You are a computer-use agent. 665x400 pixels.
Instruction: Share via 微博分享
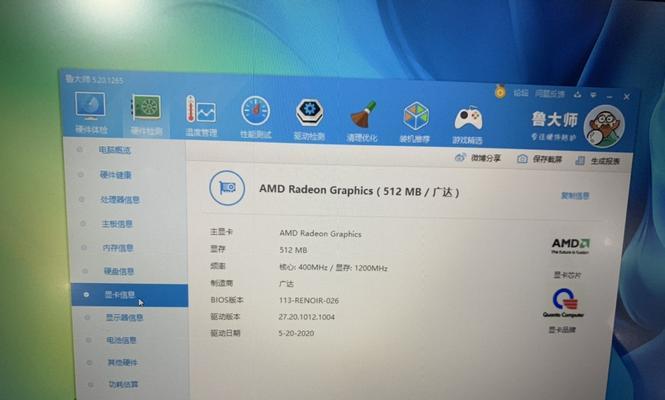pyautogui.click(x=478, y=158)
